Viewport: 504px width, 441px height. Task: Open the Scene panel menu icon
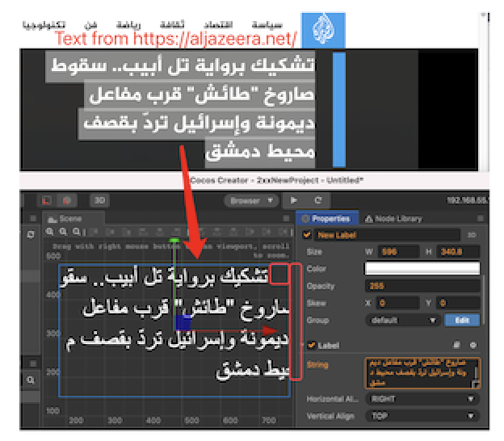286,219
